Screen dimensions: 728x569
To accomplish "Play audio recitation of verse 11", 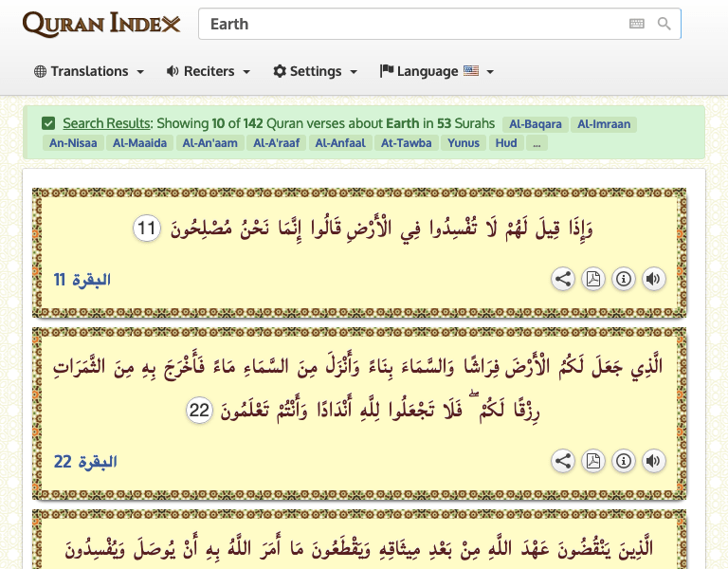I will pos(653,279).
